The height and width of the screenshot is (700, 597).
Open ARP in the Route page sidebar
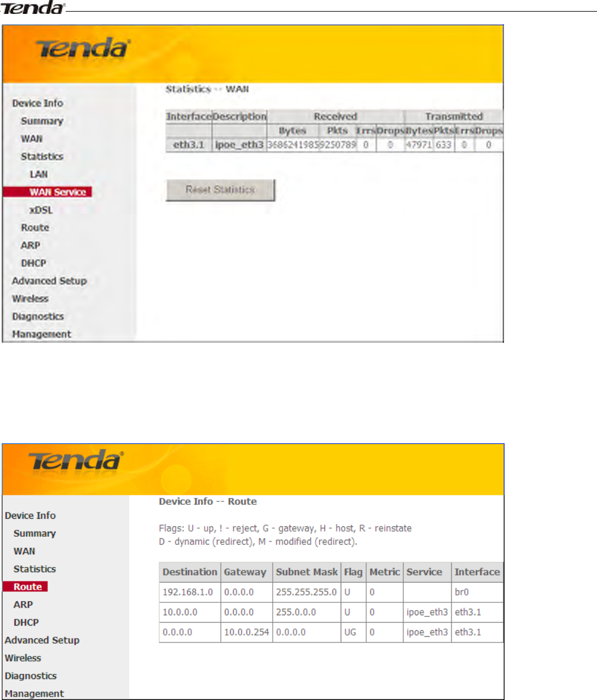click(23, 605)
